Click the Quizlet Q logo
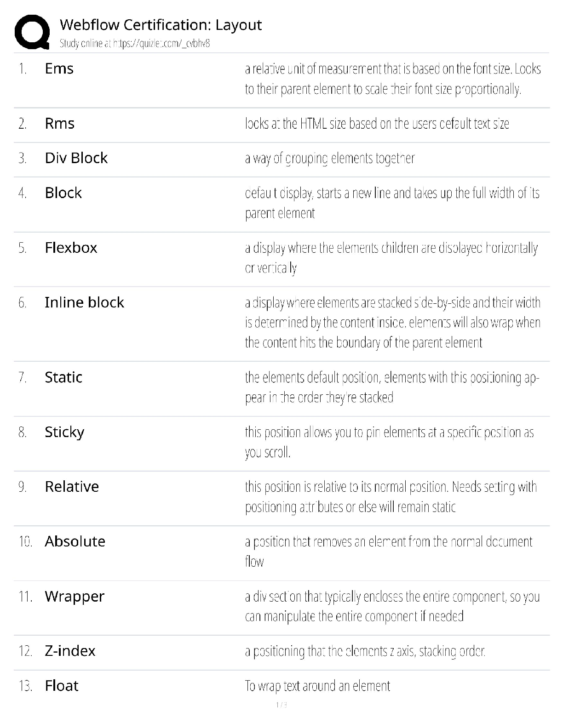563x728 pixels. click(x=32, y=31)
